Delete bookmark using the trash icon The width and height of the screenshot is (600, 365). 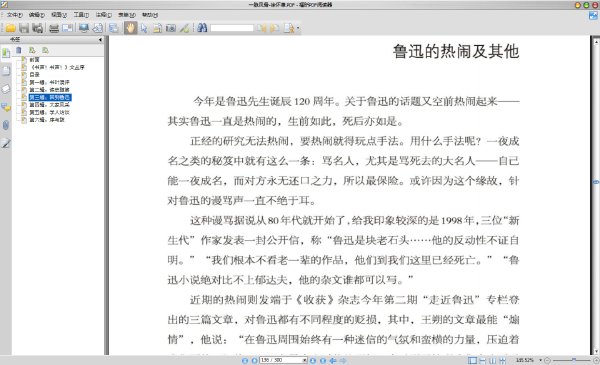point(19,50)
